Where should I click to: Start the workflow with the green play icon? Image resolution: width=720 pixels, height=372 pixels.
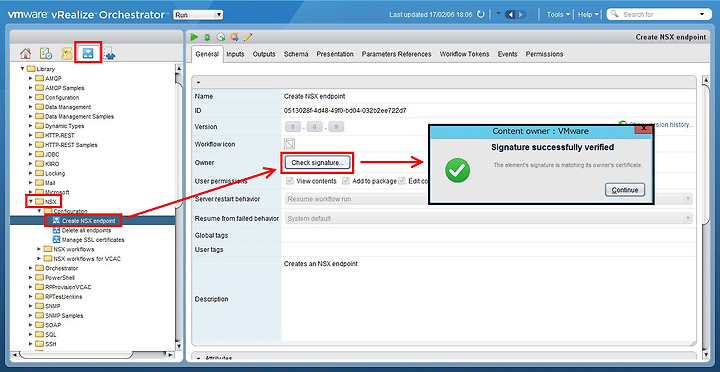pos(195,37)
